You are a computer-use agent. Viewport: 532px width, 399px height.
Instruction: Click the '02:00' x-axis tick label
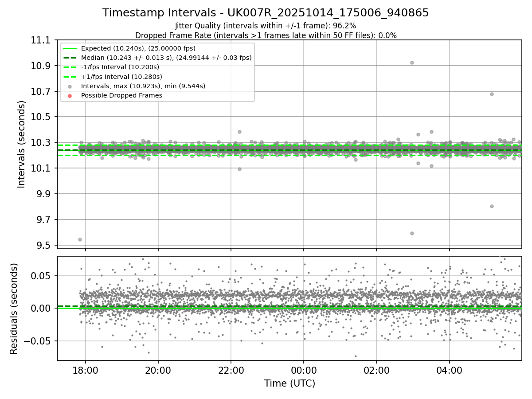pos(376,369)
